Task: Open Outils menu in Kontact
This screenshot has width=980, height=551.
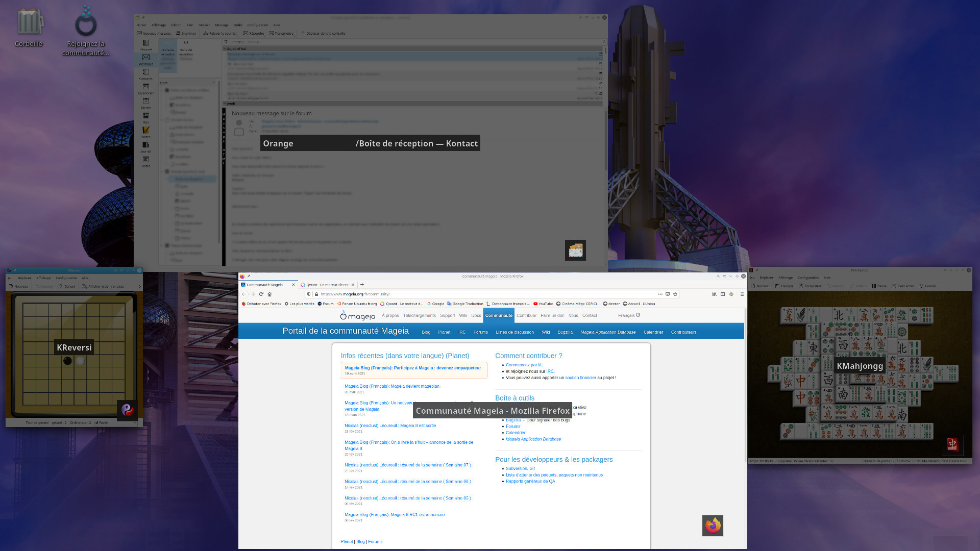Action: 238,25
